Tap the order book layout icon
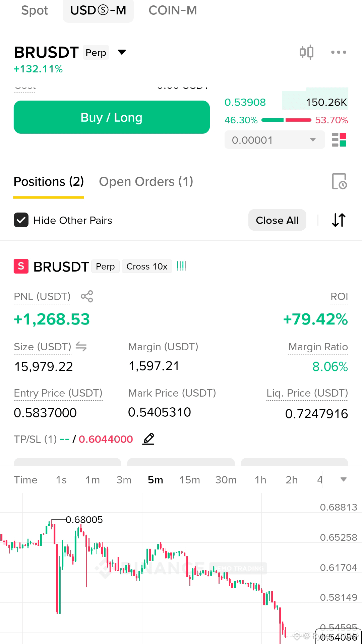 pyautogui.click(x=339, y=140)
